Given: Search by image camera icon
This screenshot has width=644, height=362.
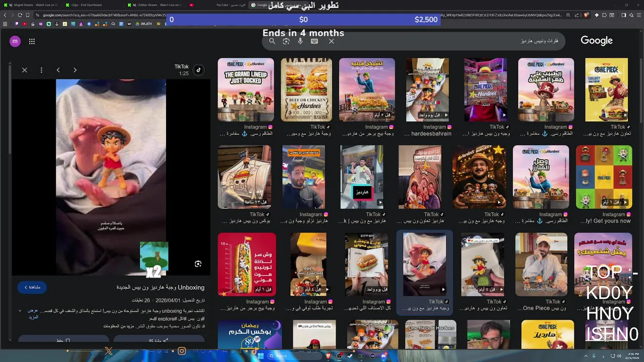Looking at the screenshot, I should point(286,41).
